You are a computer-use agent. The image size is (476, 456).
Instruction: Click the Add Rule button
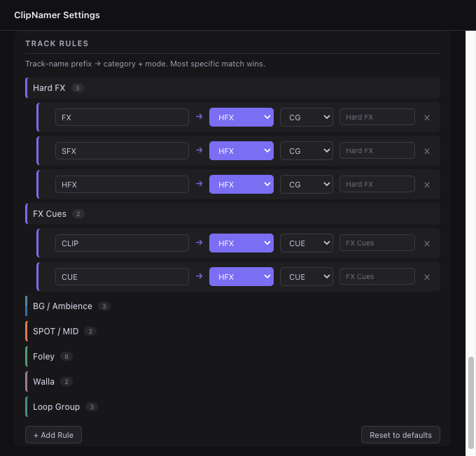[53, 435]
